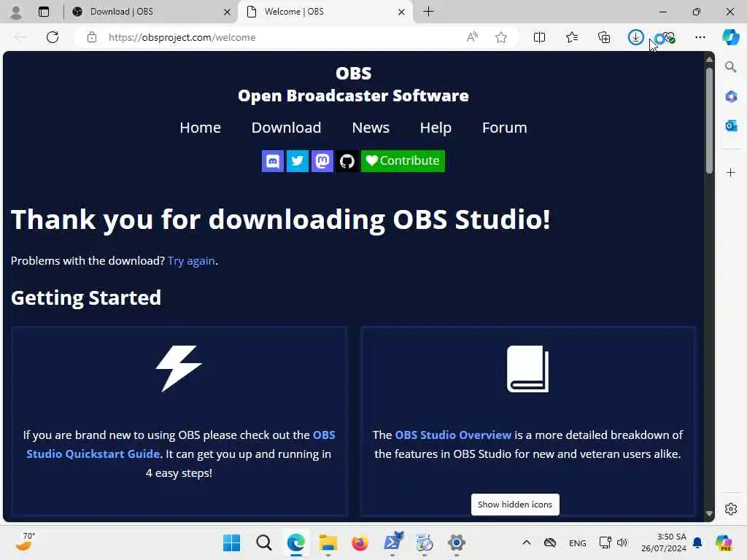Screen dimensions: 747x560
Task: Open a new browser tab
Action: coord(428,12)
